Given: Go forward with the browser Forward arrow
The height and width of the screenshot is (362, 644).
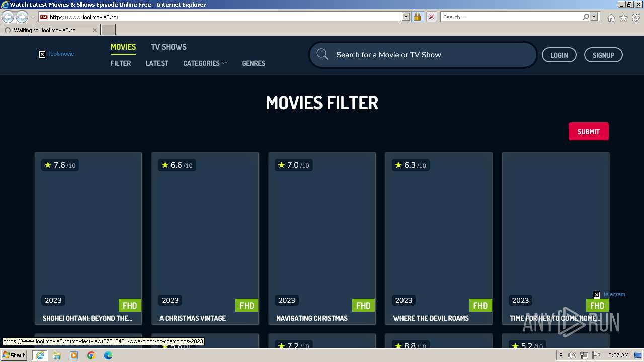Looking at the screenshot, I should (22, 17).
